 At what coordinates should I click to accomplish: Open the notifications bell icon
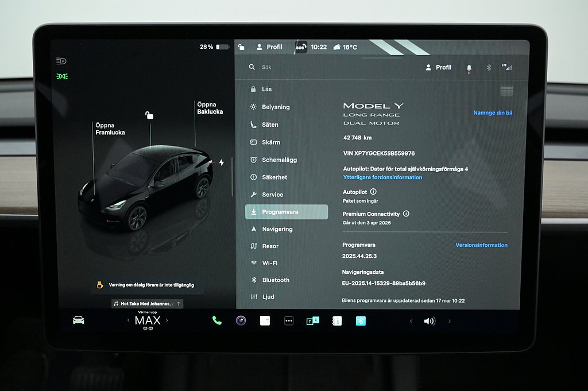(469, 68)
